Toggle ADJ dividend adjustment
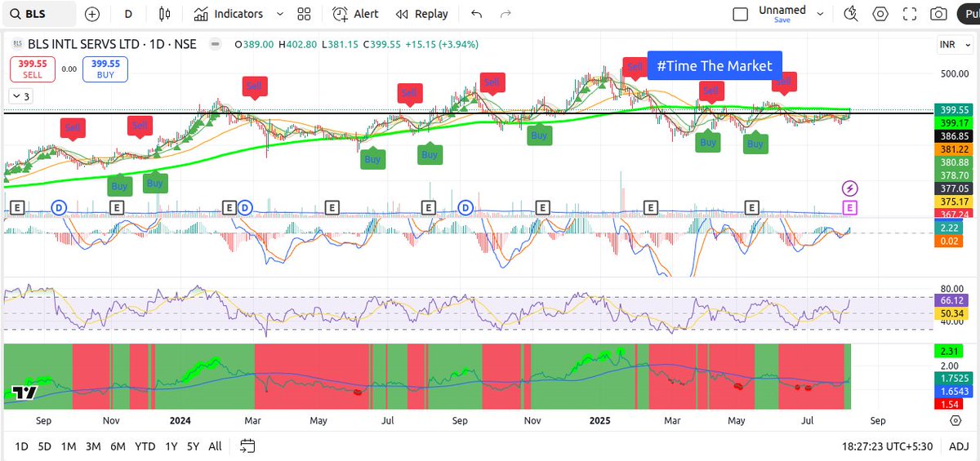The image size is (980, 461). tap(959, 446)
